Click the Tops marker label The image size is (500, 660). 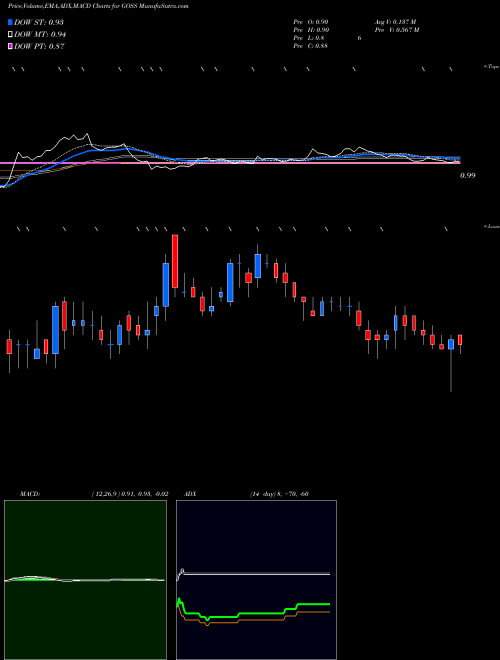pos(492,67)
